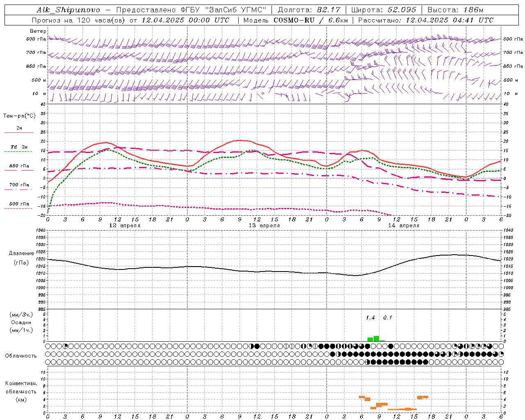Click the '(мм/1ч.)' units label
Screen dimensions: 525x420
click(21, 330)
